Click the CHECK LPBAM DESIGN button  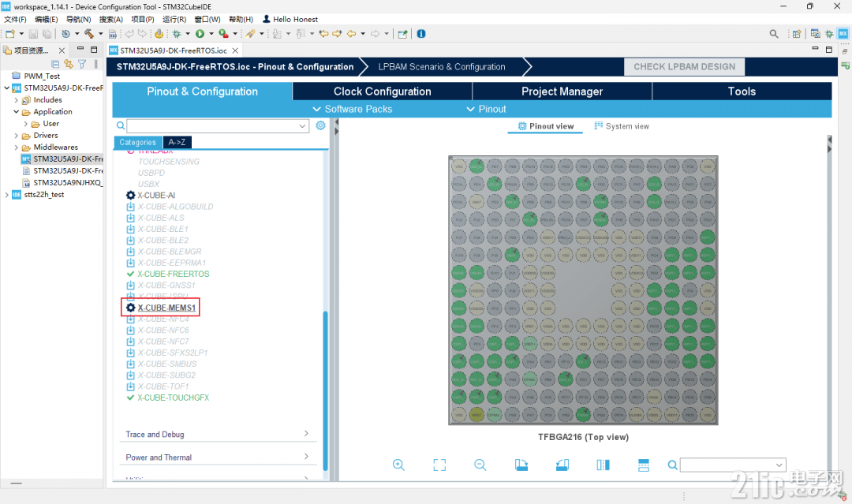pos(684,67)
